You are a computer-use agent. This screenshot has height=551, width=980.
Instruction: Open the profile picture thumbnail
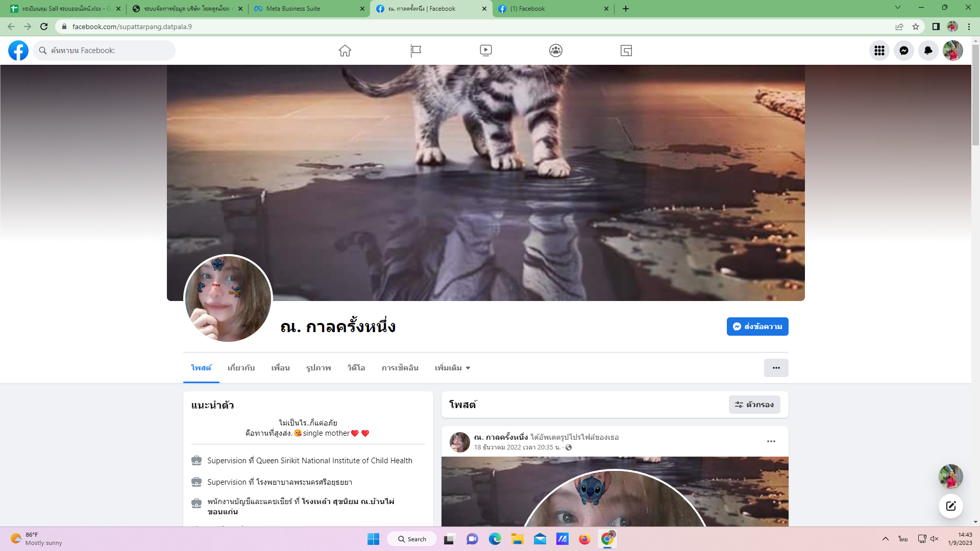tap(228, 299)
